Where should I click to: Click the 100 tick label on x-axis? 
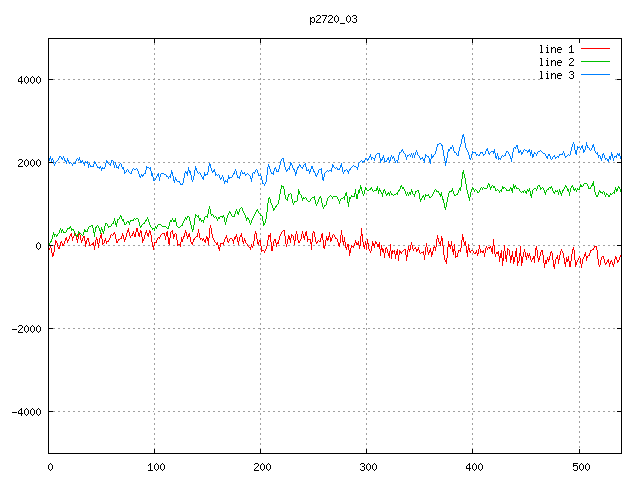coord(155,466)
